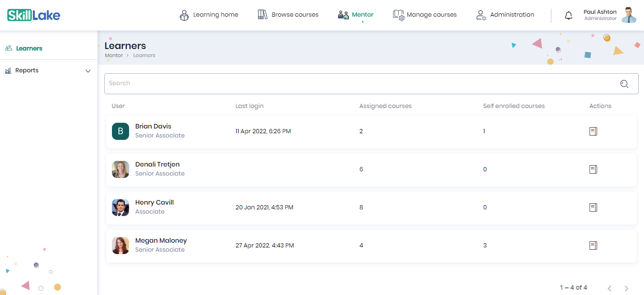The height and width of the screenshot is (295, 644).
Task: Click the 27 Apr 2022, 4:43 PM login
Action: pyautogui.click(x=264, y=246)
